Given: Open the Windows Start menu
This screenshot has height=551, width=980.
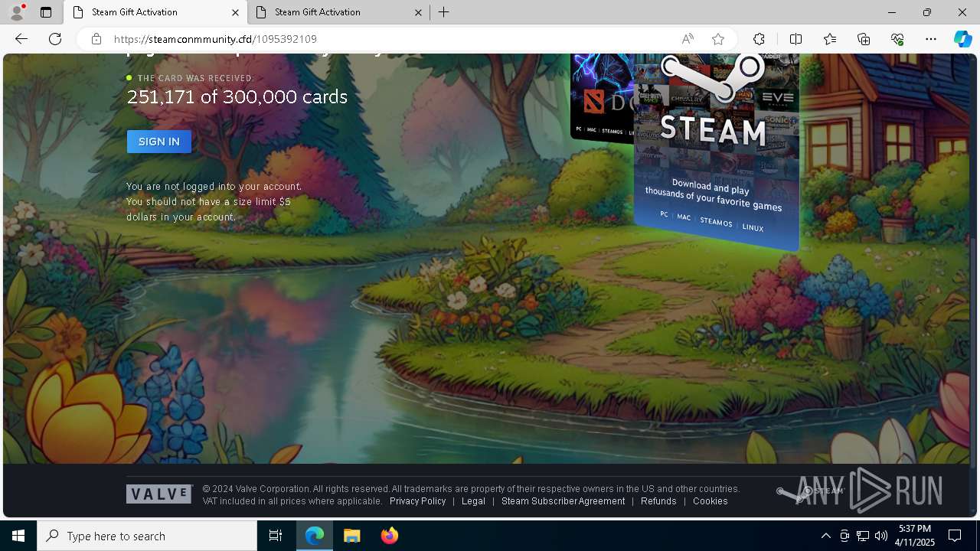Looking at the screenshot, I should pyautogui.click(x=18, y=536).
